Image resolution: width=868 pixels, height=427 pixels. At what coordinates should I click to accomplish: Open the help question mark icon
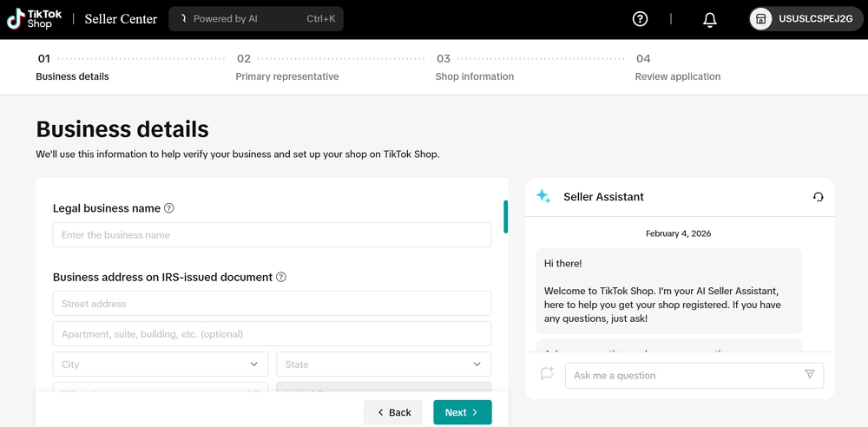[x=641, y=19]
